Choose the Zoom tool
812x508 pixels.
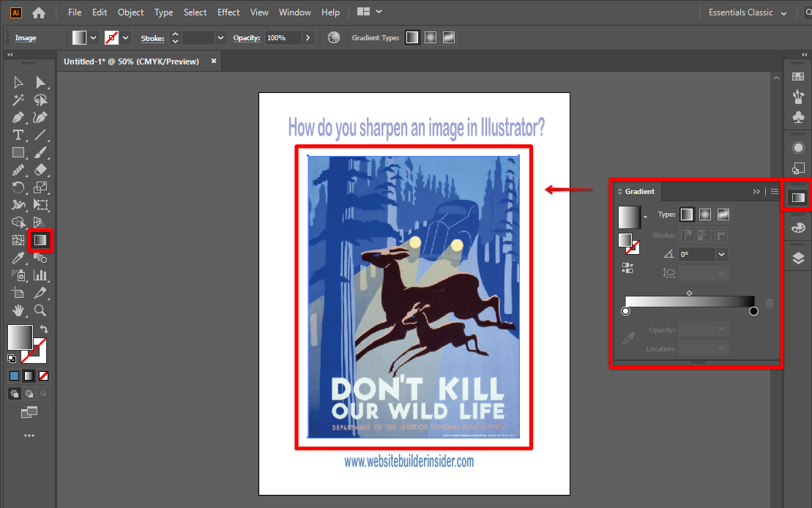tap(41, 310)
